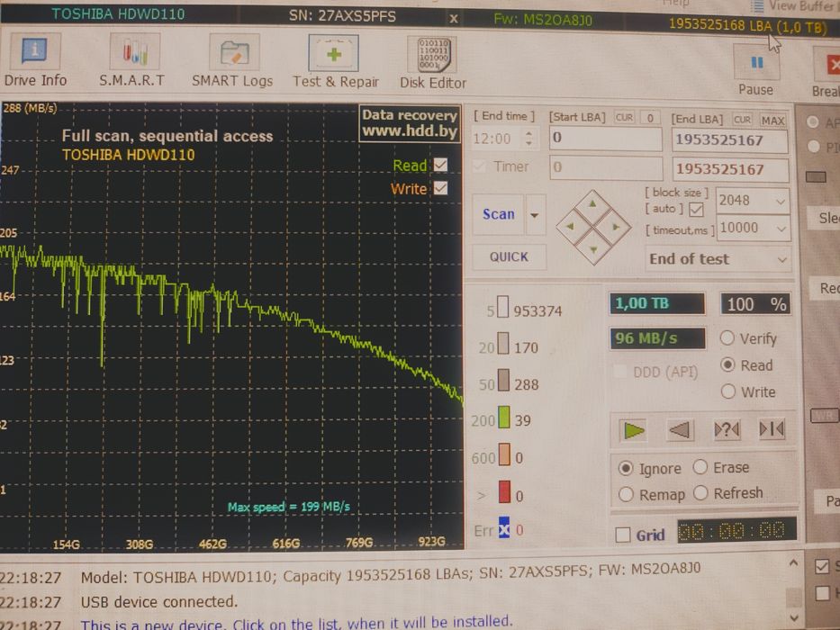The height and width of the screenshot is (630, 840).
Task: Click the Err block icon
Action: [504, 529]
